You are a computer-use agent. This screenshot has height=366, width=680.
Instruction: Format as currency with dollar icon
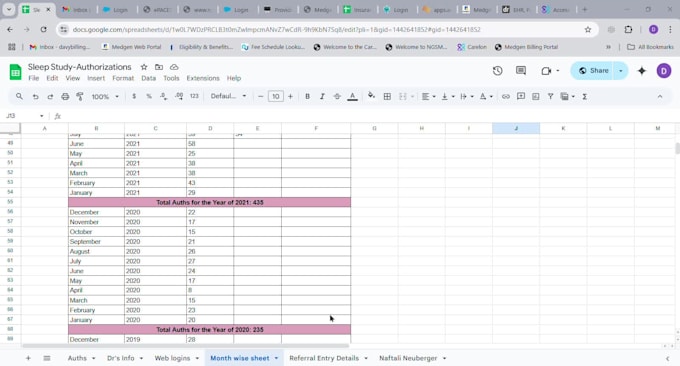tap(134, 96)
